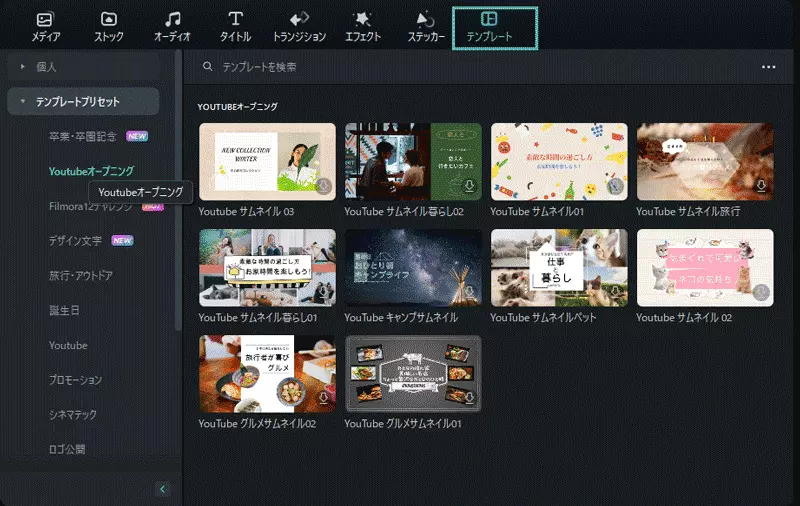
Task: Open the エフェクト effects tab
Action: click(362, 26)
